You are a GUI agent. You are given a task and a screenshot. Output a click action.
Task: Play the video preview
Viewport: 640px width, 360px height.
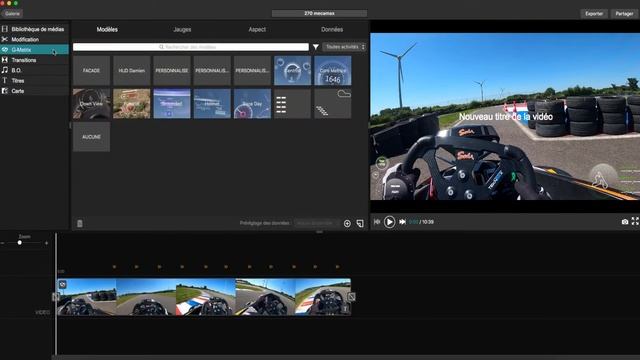coord(389,222)
